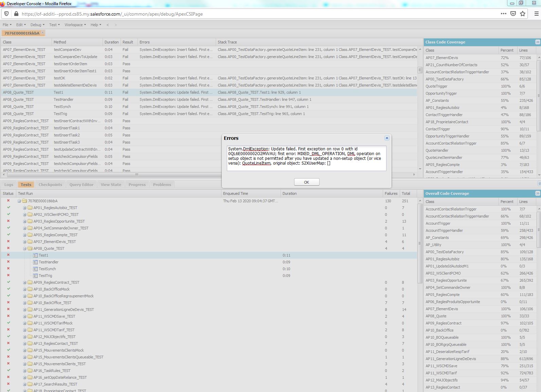Viewport: 541px width, 392px height.
Task: Switch to the Query Editor tab
Action: click(81, 185)
